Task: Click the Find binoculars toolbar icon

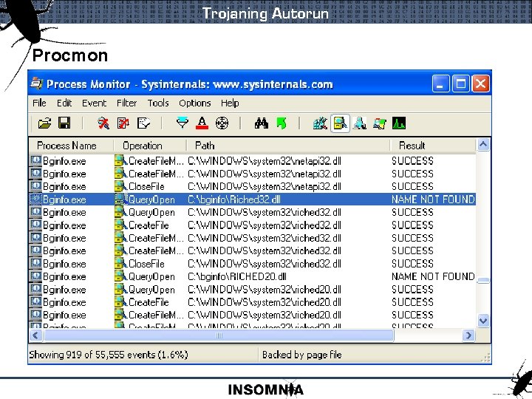Action: (x=262, y=123)
